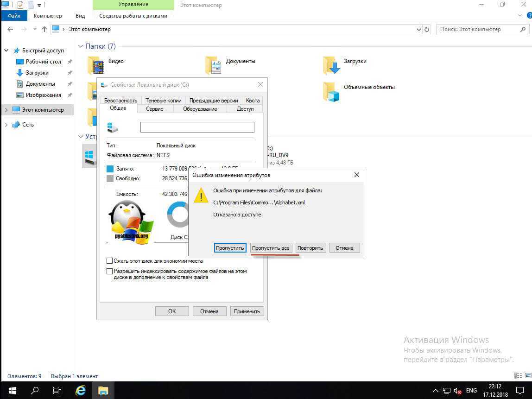Select Загрузки in navigation pane
532x399 pixels.
click(37, 73)
